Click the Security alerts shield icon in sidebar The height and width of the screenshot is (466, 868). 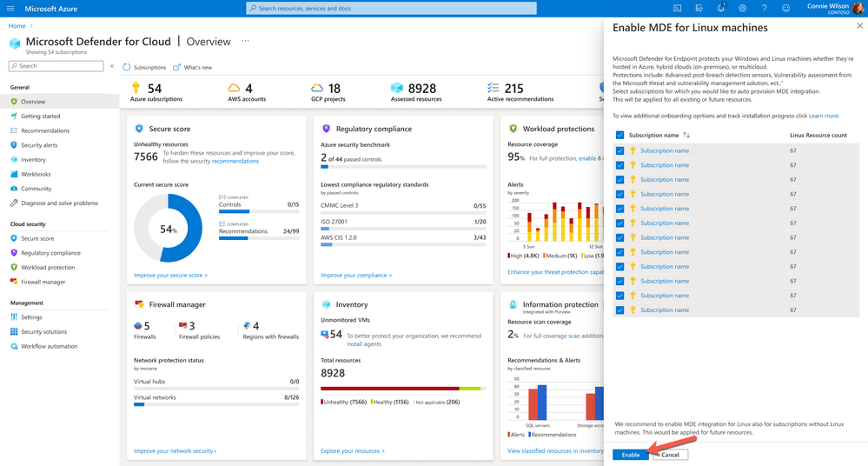[x=14, y=144]
